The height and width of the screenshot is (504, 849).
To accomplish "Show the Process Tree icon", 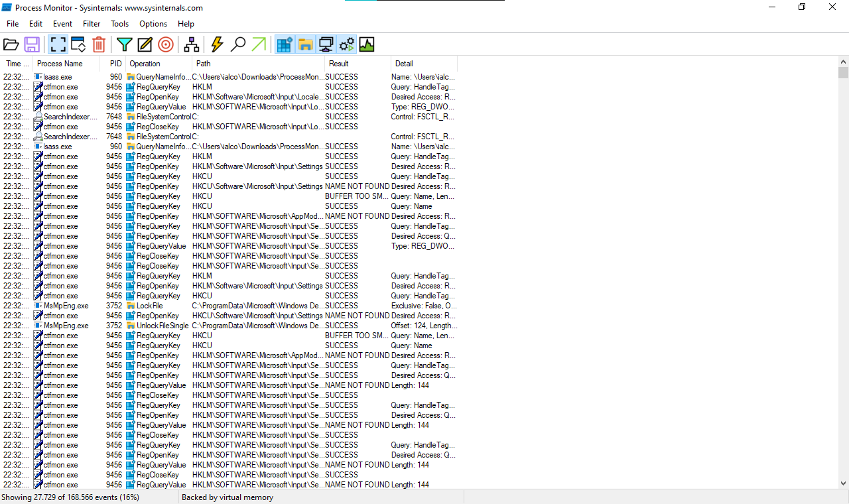I will coord(192,44).
